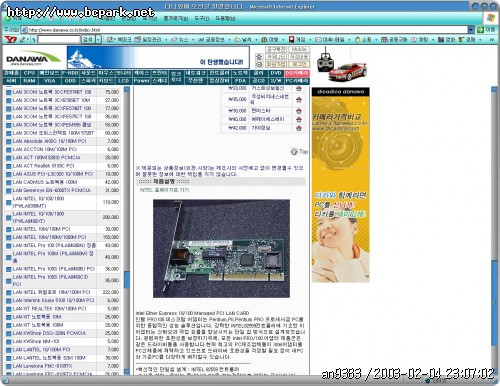Select the LCD category tab
This screenshot has width=500, height=386.
123,81
